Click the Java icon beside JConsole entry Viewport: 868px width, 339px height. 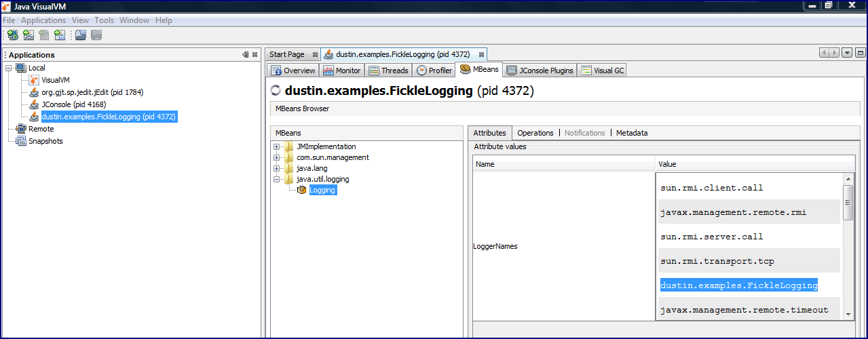click(35, 104)
